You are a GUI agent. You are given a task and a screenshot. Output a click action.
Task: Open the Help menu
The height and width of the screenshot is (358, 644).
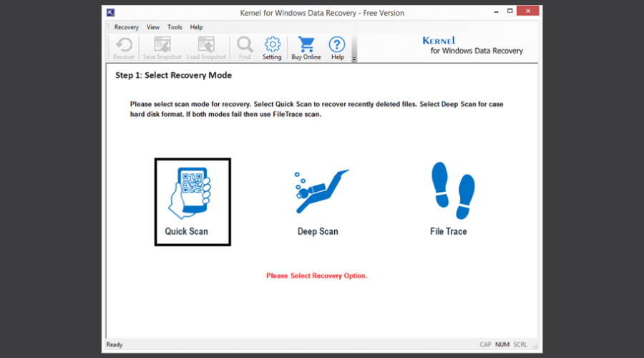click(196, 27)
